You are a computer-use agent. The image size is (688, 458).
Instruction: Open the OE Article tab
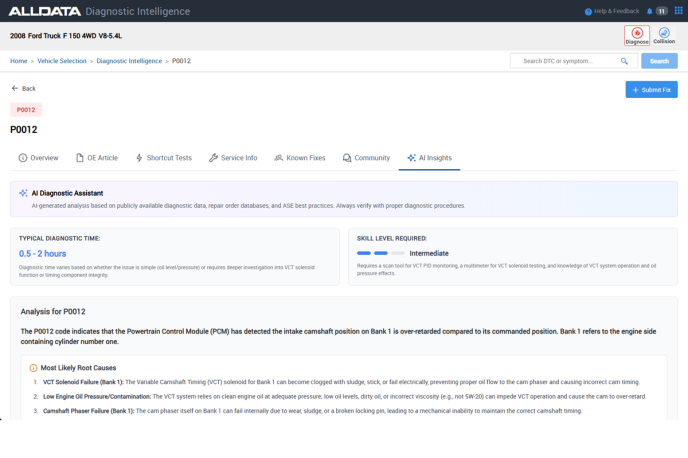tap(97, 157)
